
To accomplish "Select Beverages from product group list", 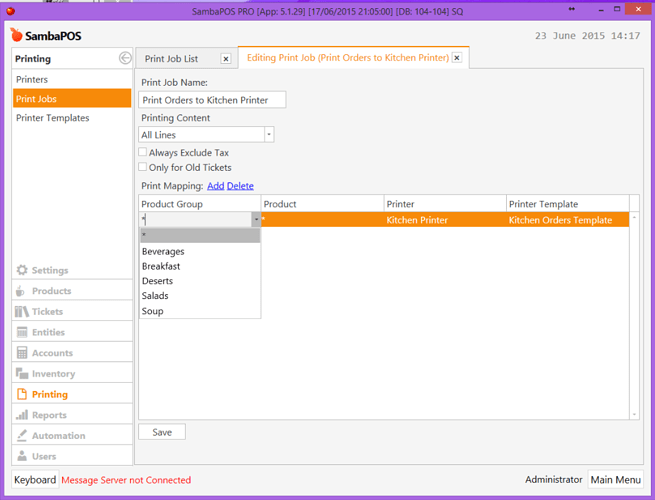I will [x=200, y=251].
